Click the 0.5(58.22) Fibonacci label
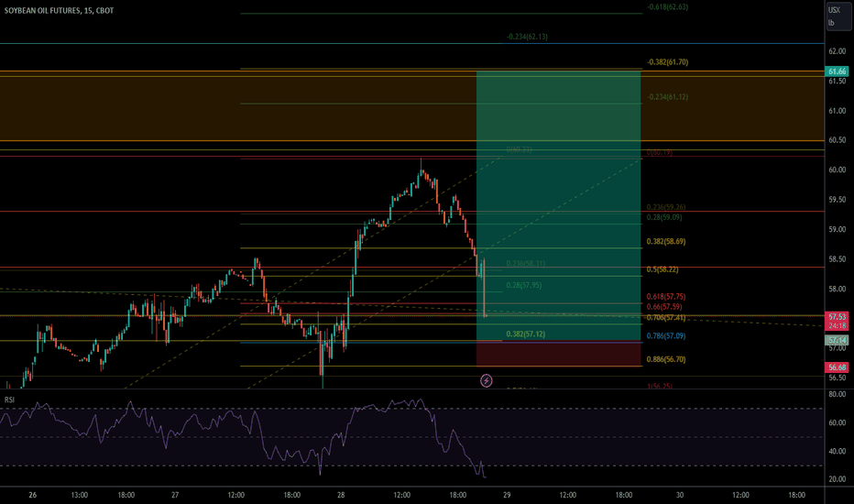854x504 pixels. (x=662, y=269)
